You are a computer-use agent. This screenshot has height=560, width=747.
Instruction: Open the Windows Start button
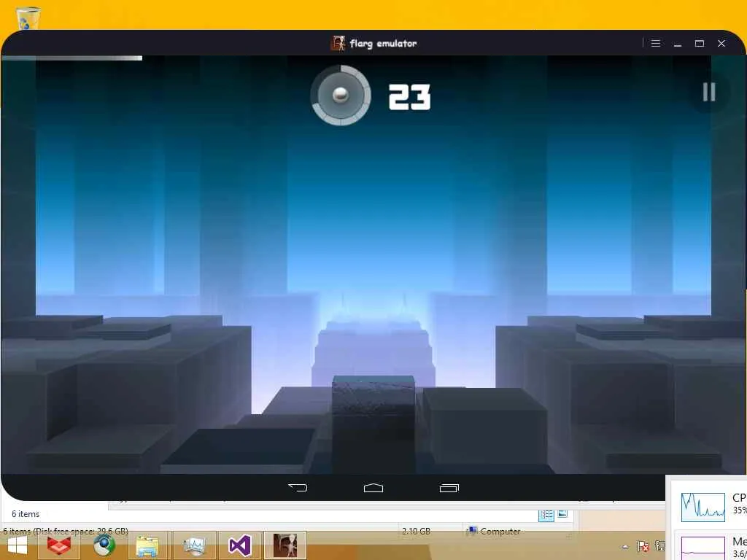tap(18, 545)
